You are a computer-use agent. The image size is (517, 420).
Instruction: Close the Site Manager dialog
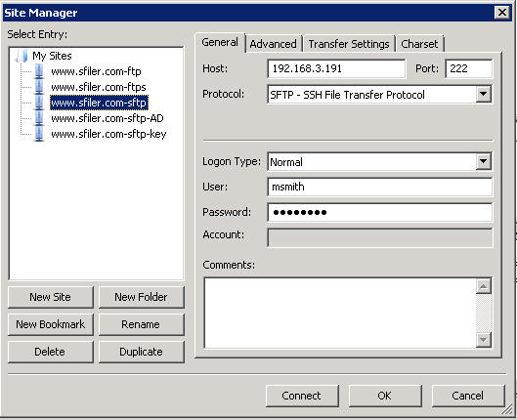tap(502, 13)
